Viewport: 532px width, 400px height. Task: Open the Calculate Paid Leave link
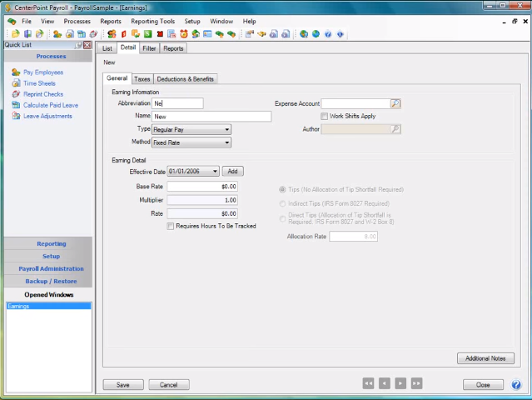click(x=51, y=105)
